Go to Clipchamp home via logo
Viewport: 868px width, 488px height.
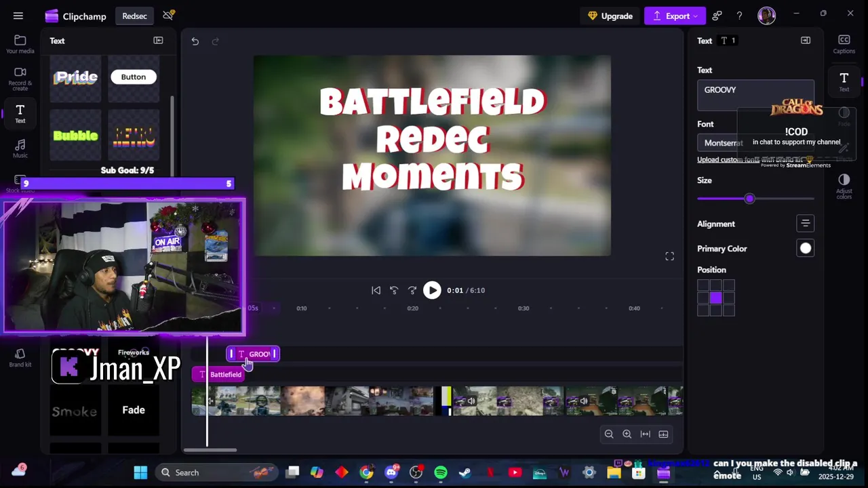(75, 16)
